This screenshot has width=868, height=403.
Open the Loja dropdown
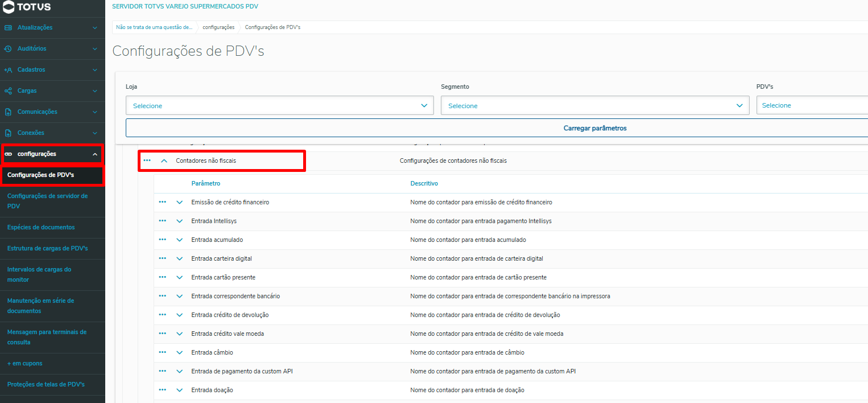[x=280, y=105]
